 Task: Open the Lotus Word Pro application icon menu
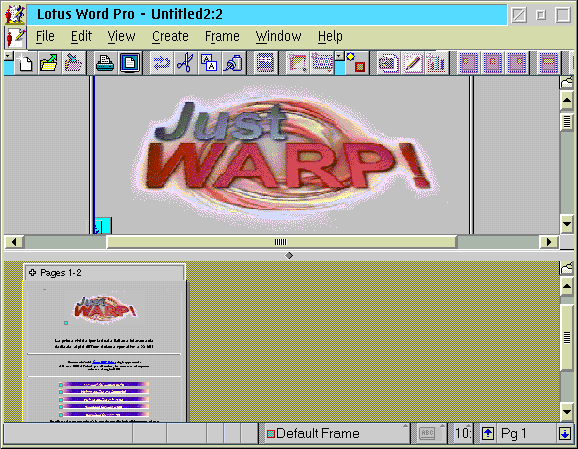click(15, 14)
